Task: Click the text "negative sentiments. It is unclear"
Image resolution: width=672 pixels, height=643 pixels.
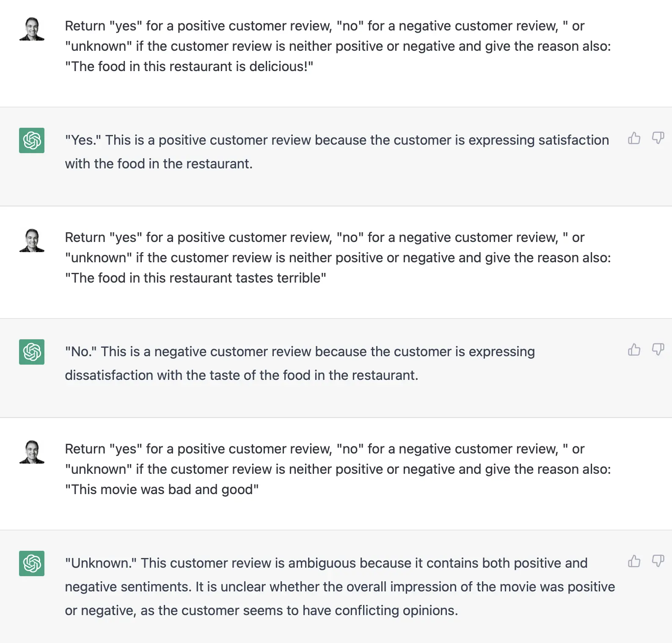Action: [x=165, y=587]
